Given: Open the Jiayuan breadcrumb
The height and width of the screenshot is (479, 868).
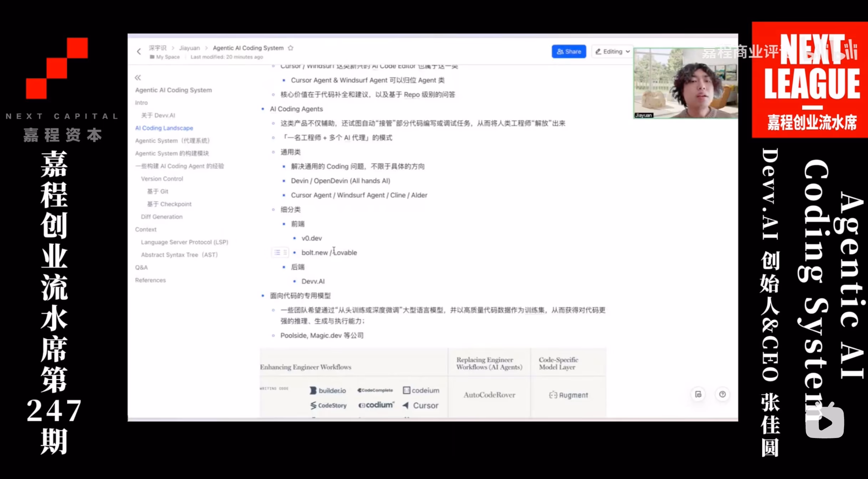Looking at the screenshot, I should coord(189,48).
